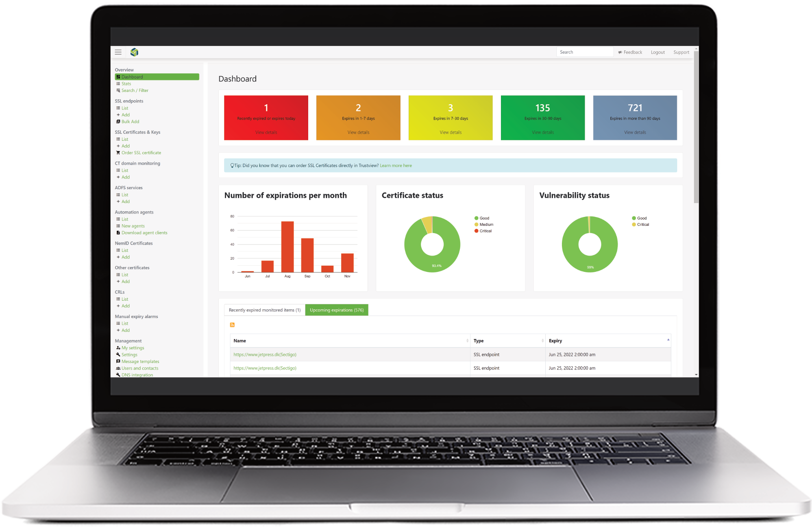This screenshot has height=527, width=812.
Task: Click the Order SSL certificate icon
Action: [x=118, y=153]
